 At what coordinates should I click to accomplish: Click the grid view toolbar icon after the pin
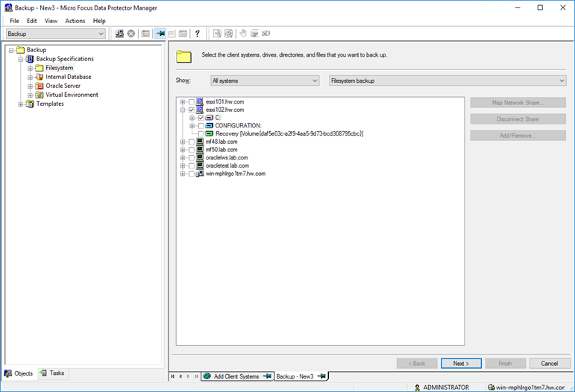pyautogui.click(x=172, y=34)
